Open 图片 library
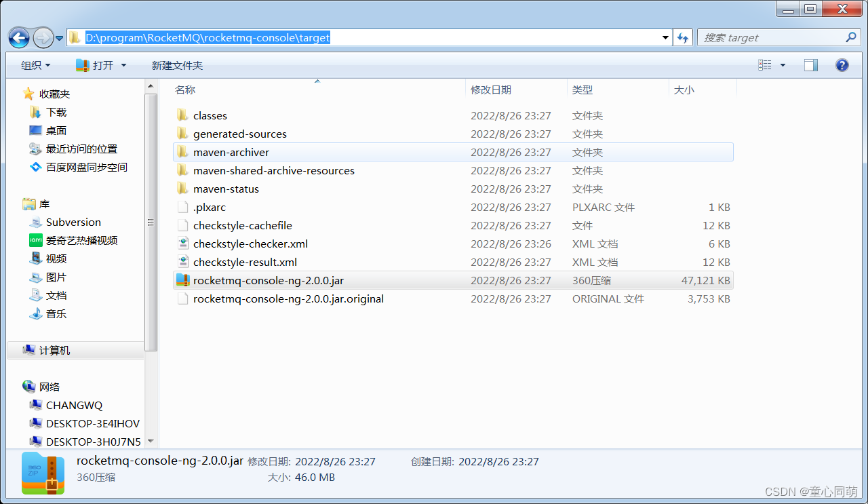The width and height of the screenshot is (868, 504). (56, 277)
